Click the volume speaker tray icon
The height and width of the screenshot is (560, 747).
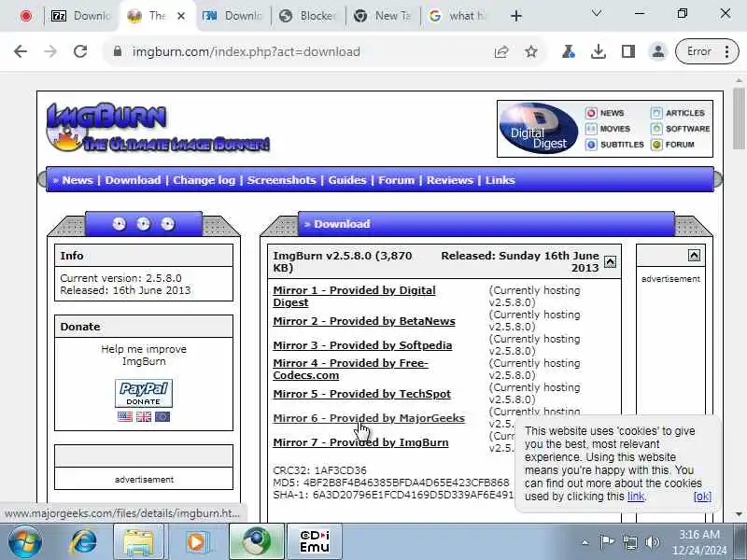coord(653,542)
